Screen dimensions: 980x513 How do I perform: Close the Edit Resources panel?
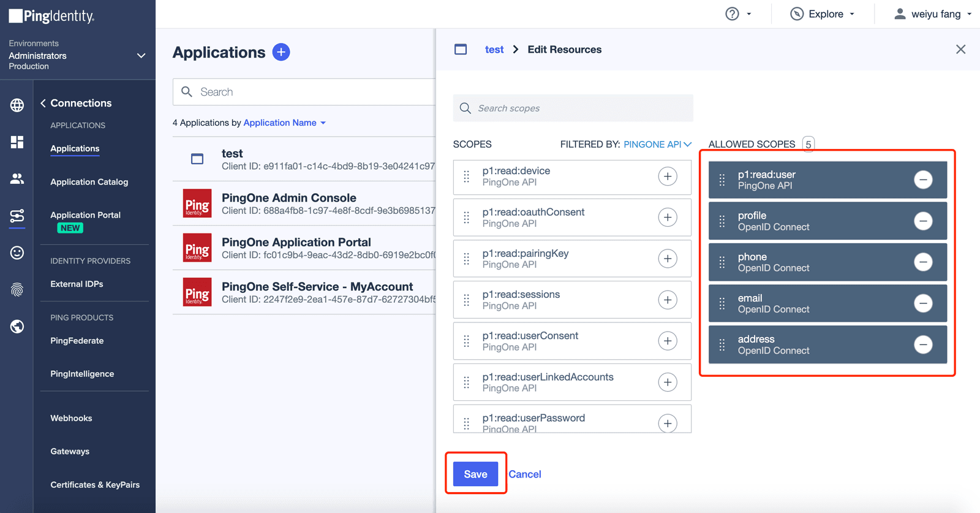960,49
